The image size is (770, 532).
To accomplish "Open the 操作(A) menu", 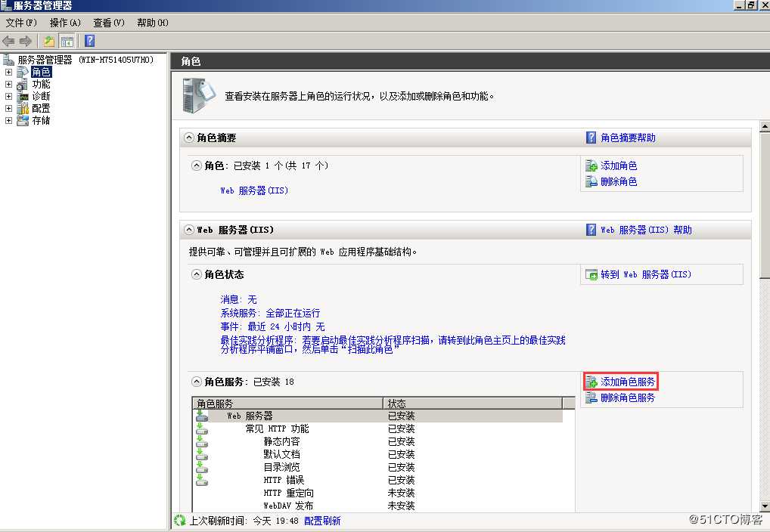I will [x=65, y=23].
